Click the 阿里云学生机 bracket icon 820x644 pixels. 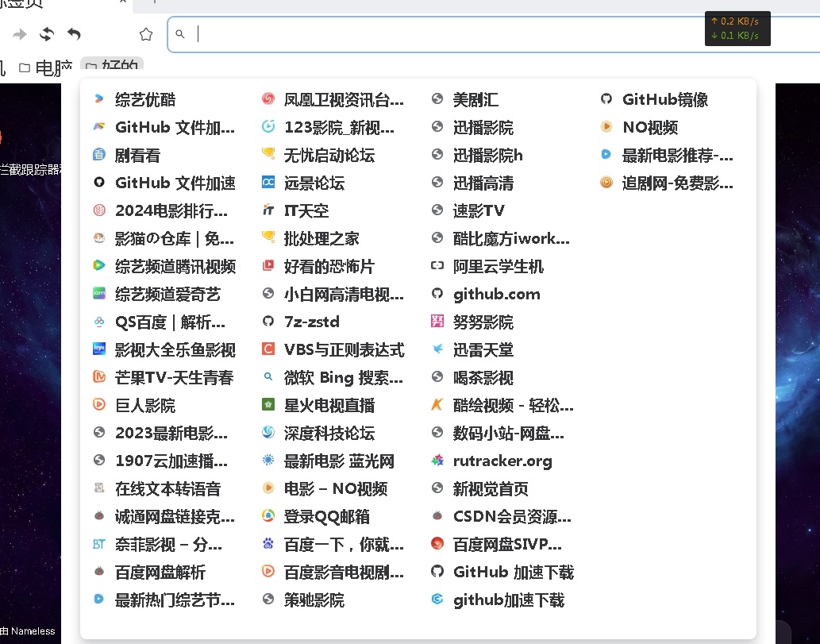[437, 266]
